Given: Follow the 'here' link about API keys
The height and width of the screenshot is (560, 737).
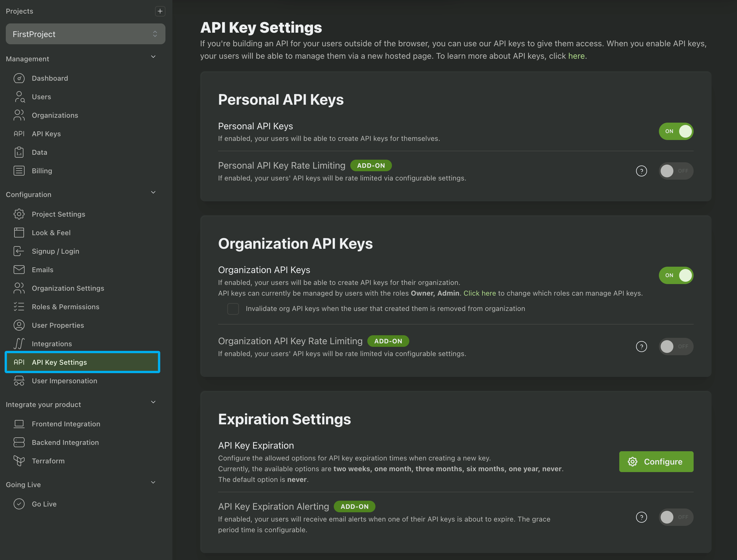Looking at the screenshot, I should 576,56.
